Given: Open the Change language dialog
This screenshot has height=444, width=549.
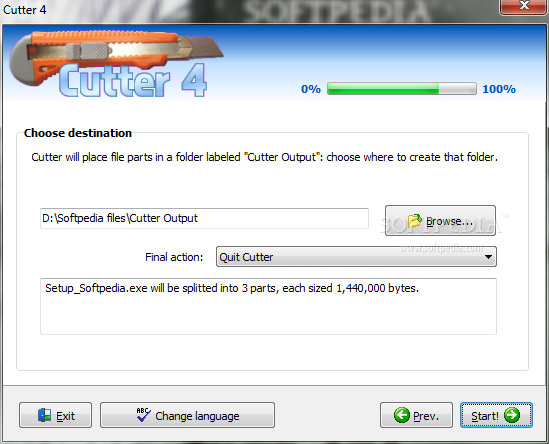Looking at the screenshot, I should (187, 415).
